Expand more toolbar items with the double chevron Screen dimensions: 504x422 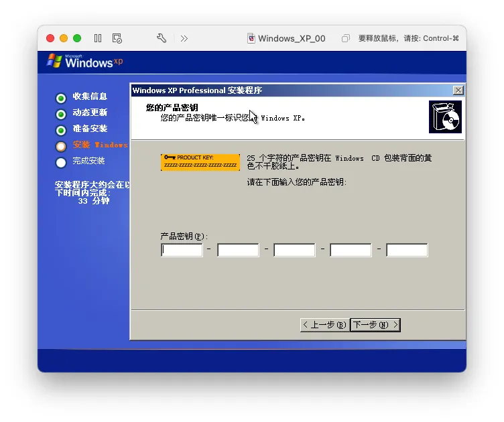coord(184,39)
